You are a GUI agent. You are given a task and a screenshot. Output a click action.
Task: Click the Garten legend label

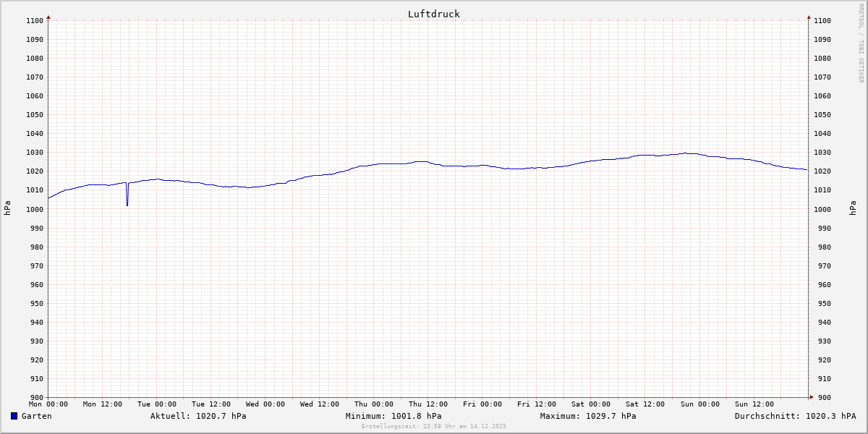coord(36,416)
